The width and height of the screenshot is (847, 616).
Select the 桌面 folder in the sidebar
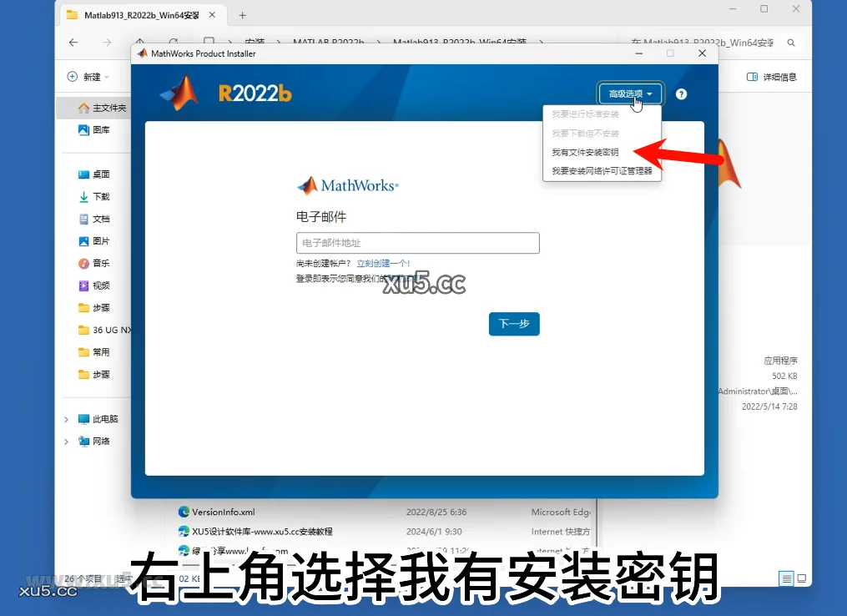tap(93, 174)
